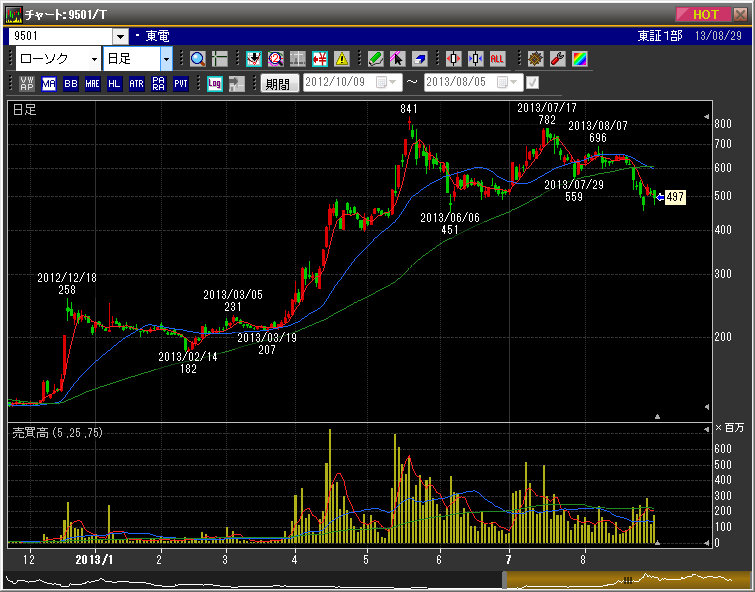
Task: Toggle the Log scale button
Action: (214, 84)
